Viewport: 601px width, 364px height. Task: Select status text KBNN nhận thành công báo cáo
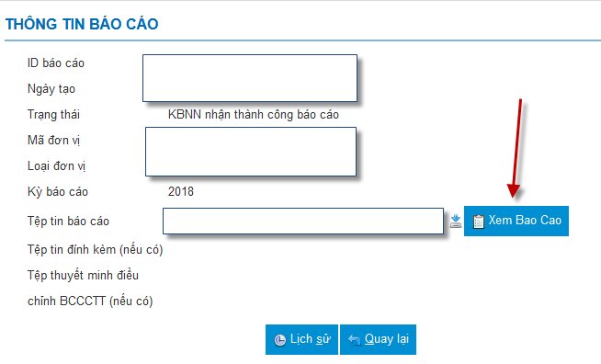coord(254,115)
